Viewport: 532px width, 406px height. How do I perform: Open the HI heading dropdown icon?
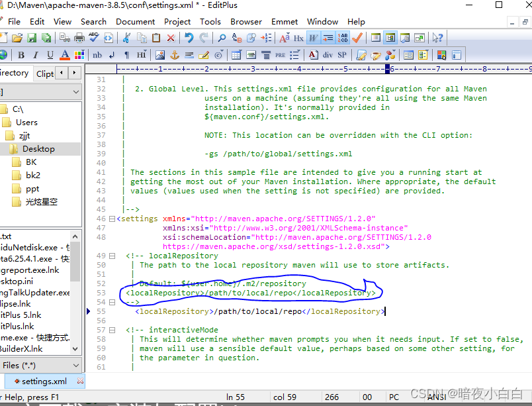click(x=142, y=55)
